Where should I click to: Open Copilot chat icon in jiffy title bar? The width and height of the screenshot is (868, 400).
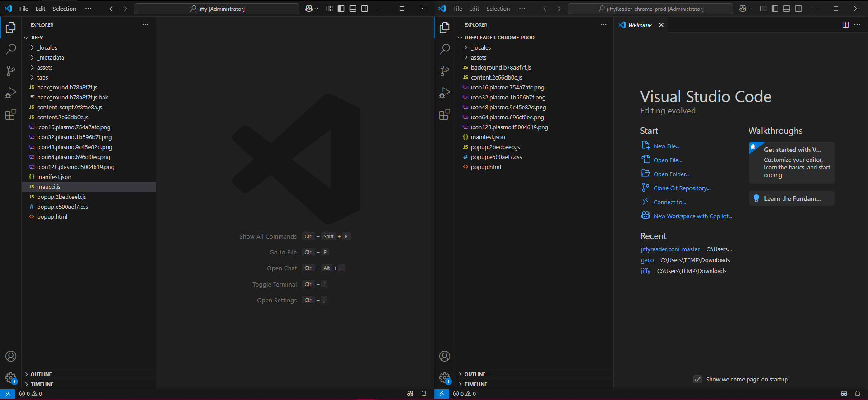[309, 9]
